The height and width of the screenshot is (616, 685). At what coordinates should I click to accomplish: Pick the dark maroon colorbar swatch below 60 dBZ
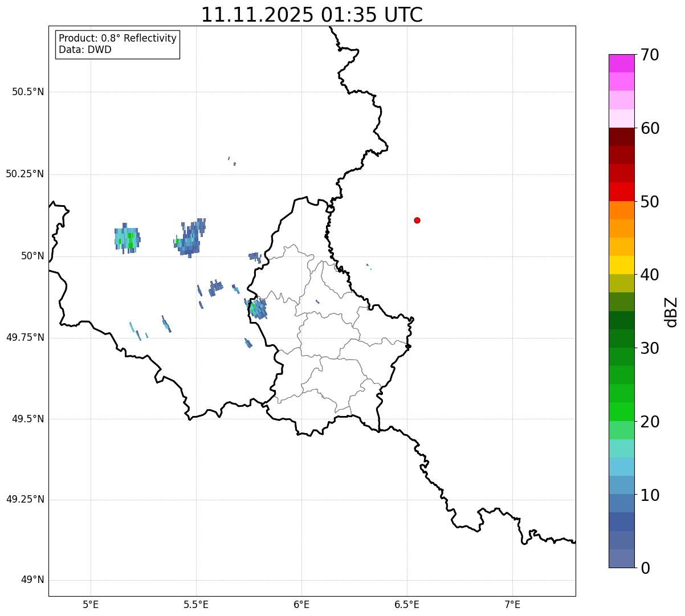point(621,137)
